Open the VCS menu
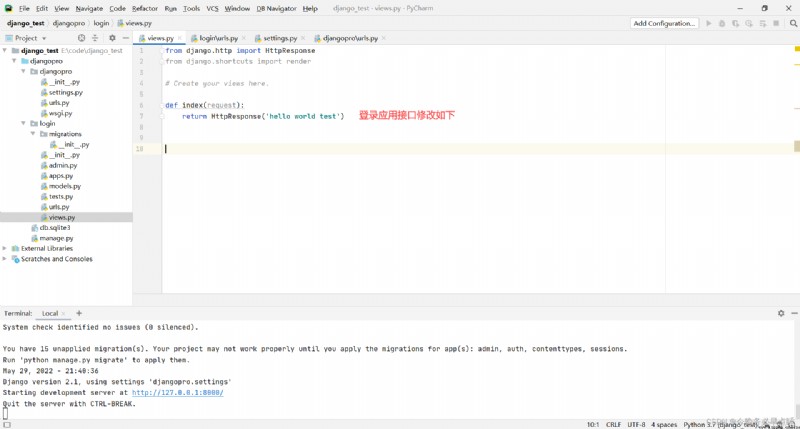This screenshot has height=429, width=800. pos(212,9)
